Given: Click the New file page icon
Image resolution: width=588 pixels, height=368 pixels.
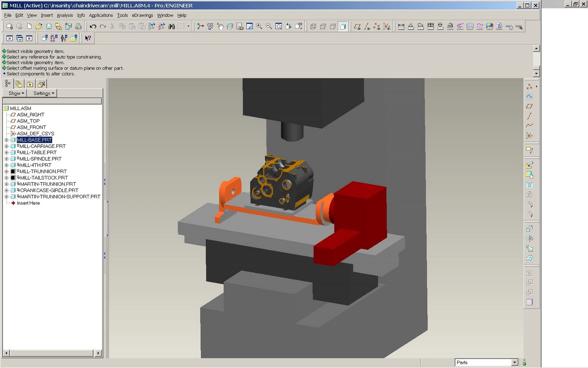Looking at the screenshot, I should pyautogui.click(x=29, y=26).
